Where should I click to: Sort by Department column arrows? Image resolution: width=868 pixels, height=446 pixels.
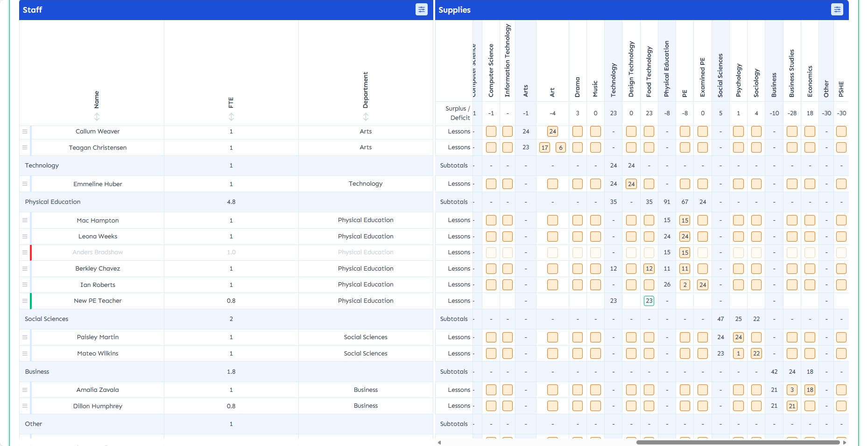[366, 117]
